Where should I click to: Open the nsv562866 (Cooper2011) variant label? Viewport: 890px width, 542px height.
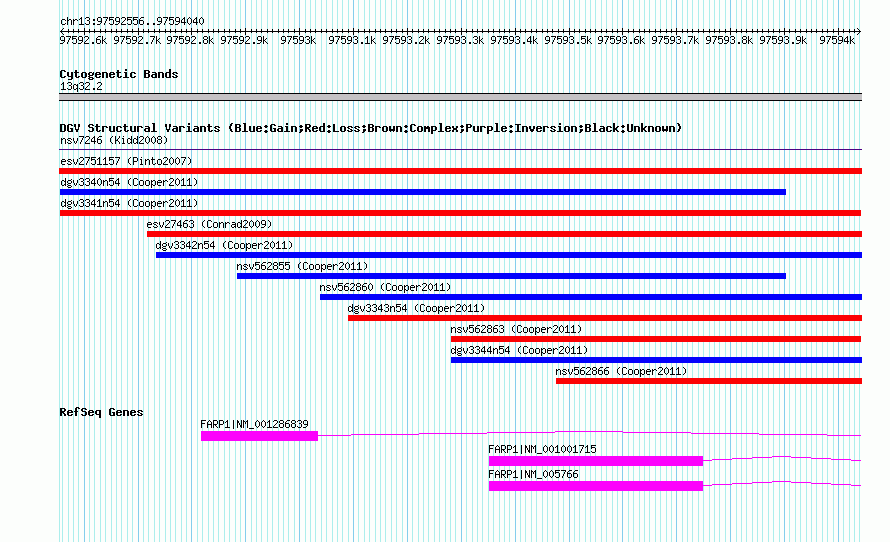pos(621,371)
